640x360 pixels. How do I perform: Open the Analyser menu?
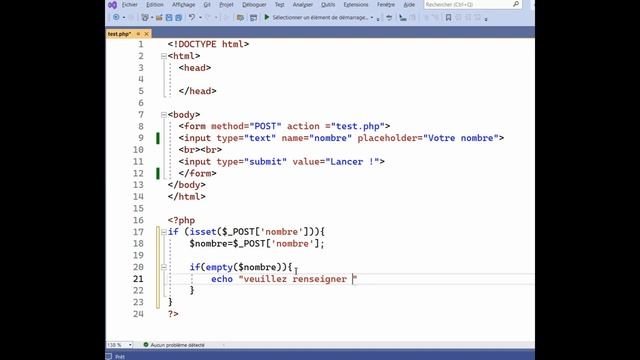point(303,5)
